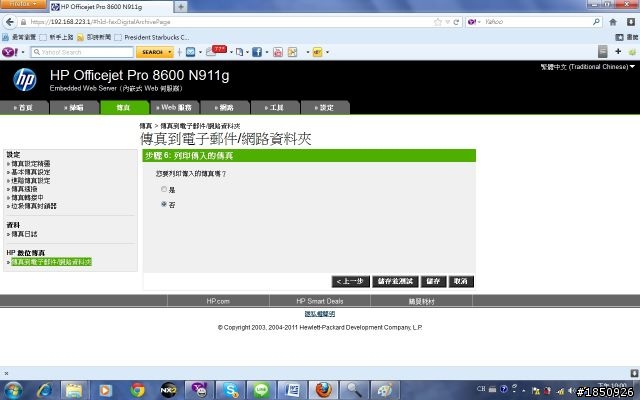The image size is (640, 400).
Task: Expand the dropdown arrow beside Yahoo! logo
Action: pyautogui.click(x=23, y=52)
